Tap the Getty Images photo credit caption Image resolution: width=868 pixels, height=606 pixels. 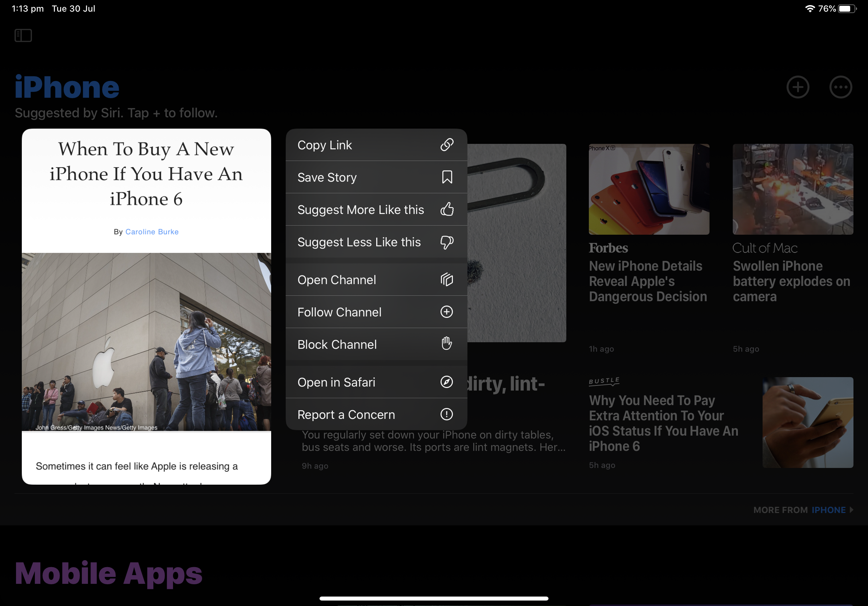click(96, 427)
